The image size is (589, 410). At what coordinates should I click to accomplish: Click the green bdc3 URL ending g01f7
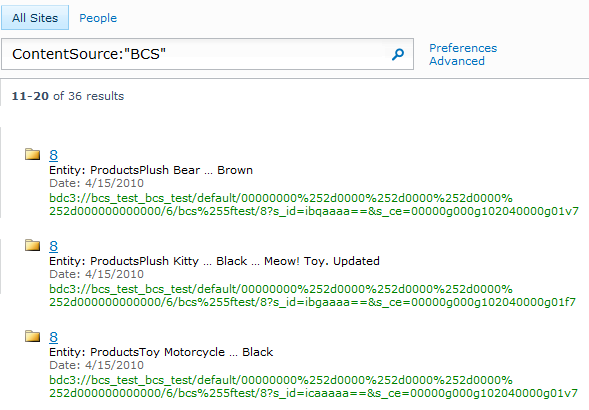coord(313,295)
